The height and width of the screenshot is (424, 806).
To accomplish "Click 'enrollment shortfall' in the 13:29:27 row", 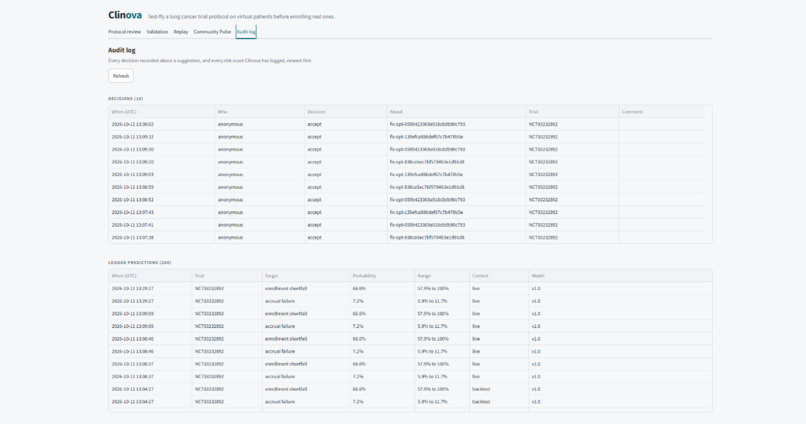I will point(286,289).
